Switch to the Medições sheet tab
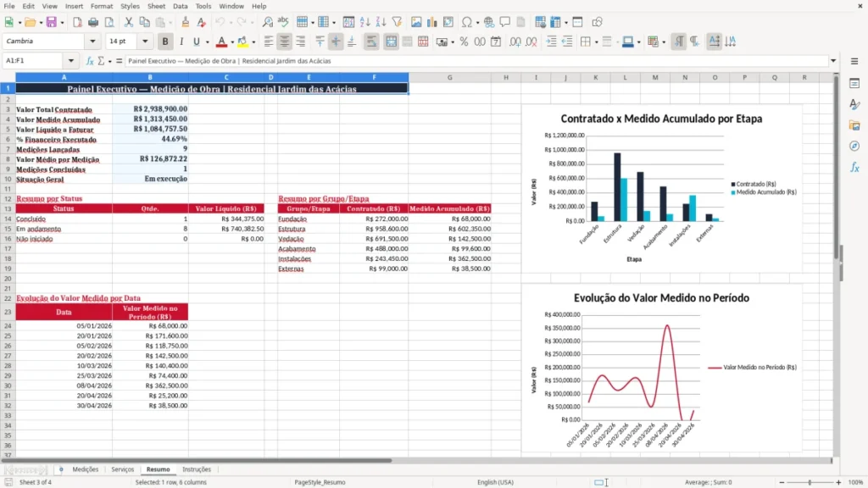868x488 pixels. click(86, 469)
